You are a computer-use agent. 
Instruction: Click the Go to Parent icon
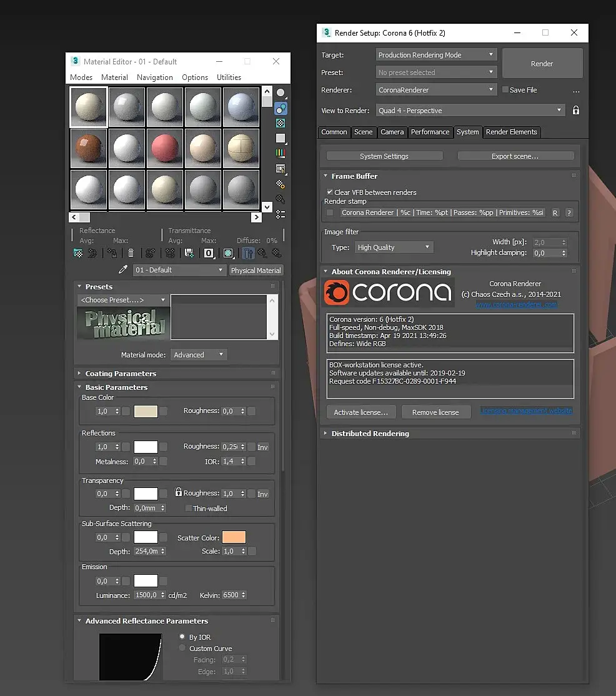pyautogui.click(x=262, y=253)
